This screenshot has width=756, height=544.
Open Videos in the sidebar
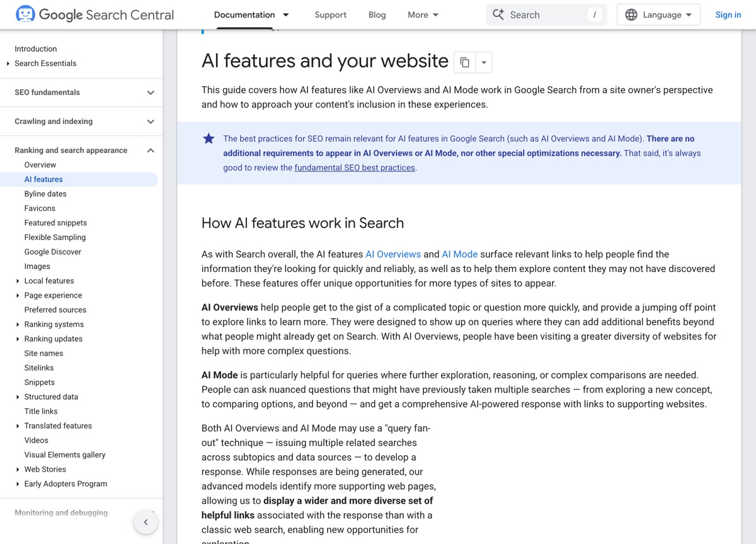(x=37, y=440)
